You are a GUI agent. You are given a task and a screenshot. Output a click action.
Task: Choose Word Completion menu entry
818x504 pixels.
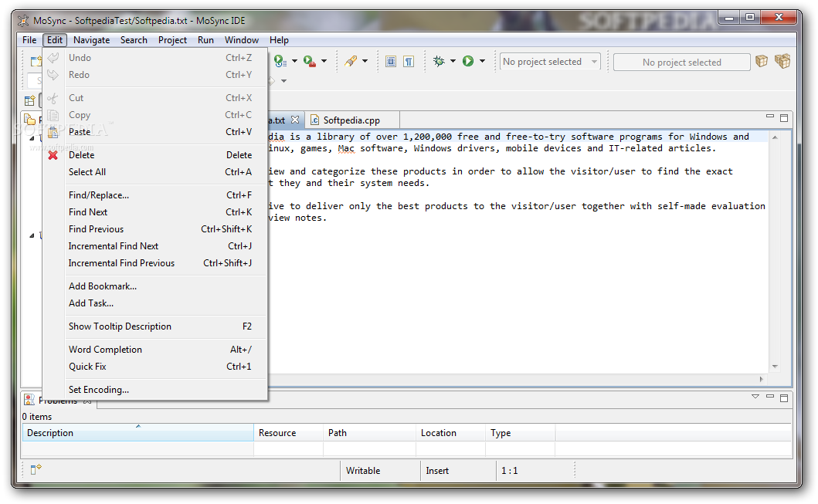[155, 350]
